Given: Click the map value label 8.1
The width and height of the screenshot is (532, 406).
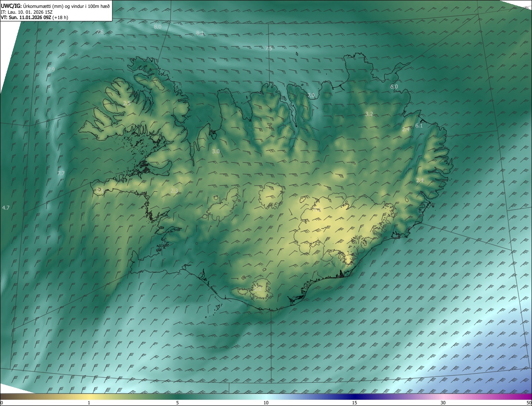Looking at the screenshot, I should point(200,32).
